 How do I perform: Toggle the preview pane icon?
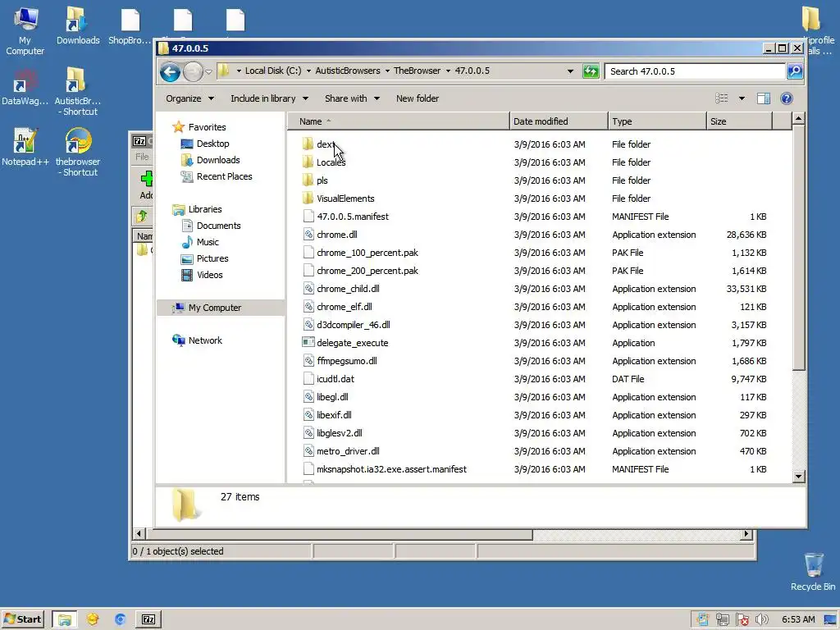tap(764, 98)
